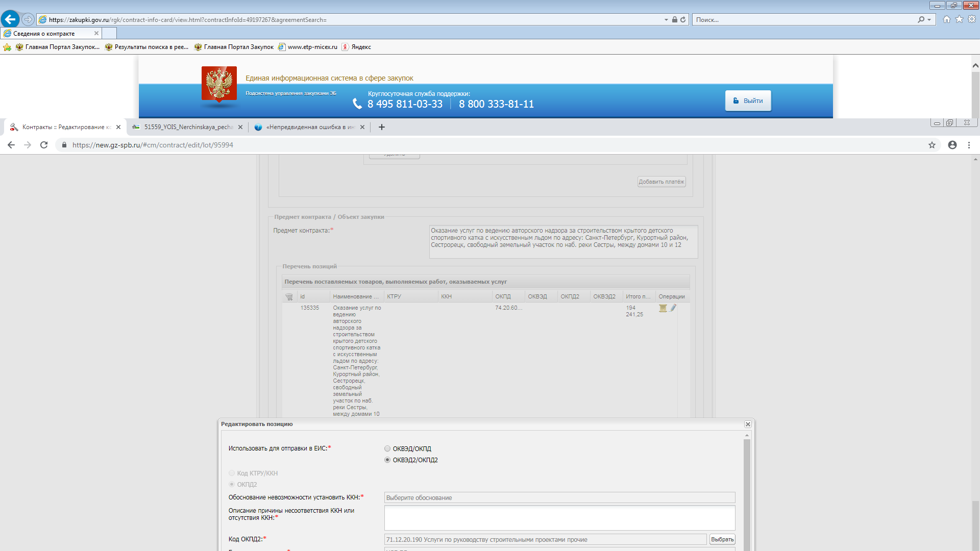
Task: Click security lock icon in IE address bar
Action: coord(675,20)
